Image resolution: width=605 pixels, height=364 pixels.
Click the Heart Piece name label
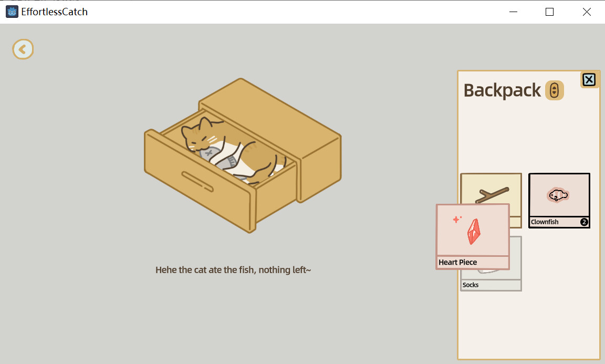pos(457,262)
